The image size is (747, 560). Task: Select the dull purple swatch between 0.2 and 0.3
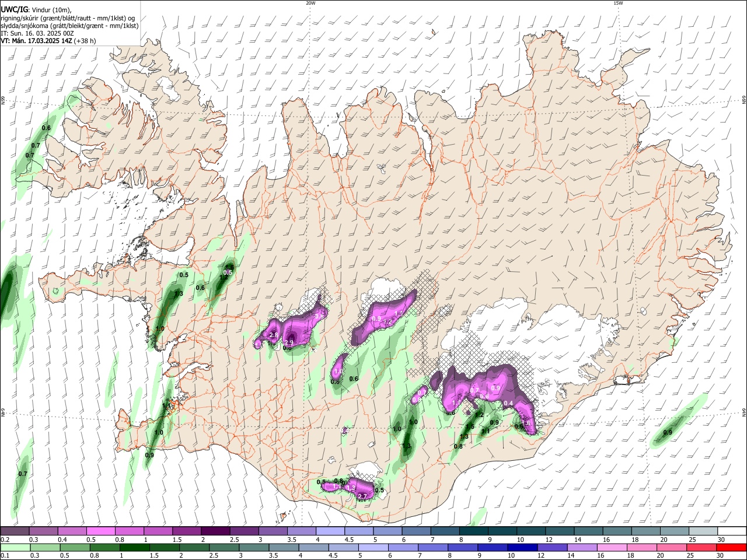point(15,531)
